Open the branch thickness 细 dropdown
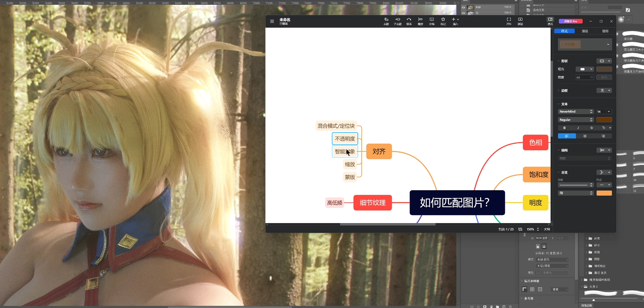 click(x=576, y=193)
